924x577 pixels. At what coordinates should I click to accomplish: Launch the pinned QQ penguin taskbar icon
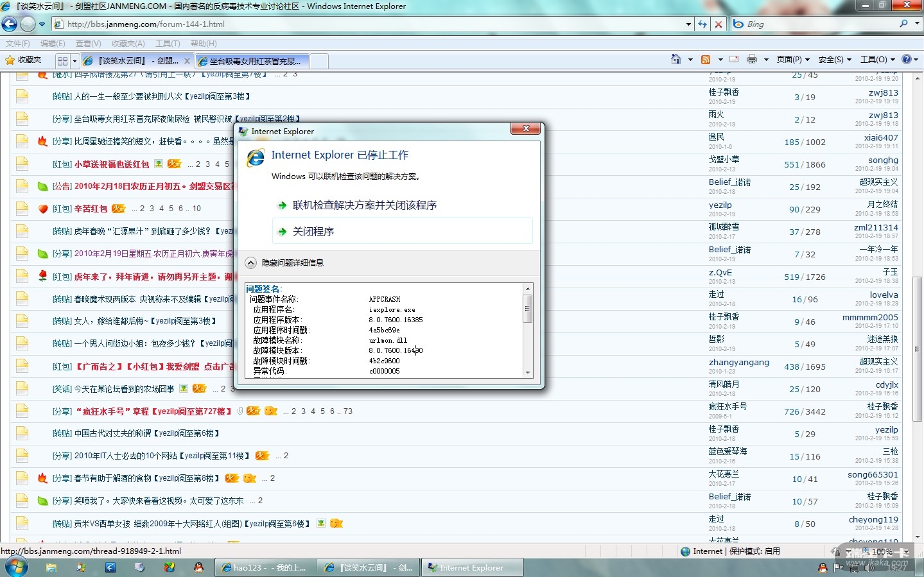pyautogui.click(x=199, y=567)
